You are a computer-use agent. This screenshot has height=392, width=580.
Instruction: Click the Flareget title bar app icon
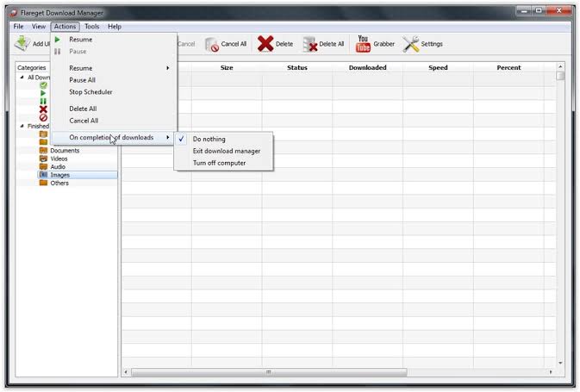tap(14, 13)
